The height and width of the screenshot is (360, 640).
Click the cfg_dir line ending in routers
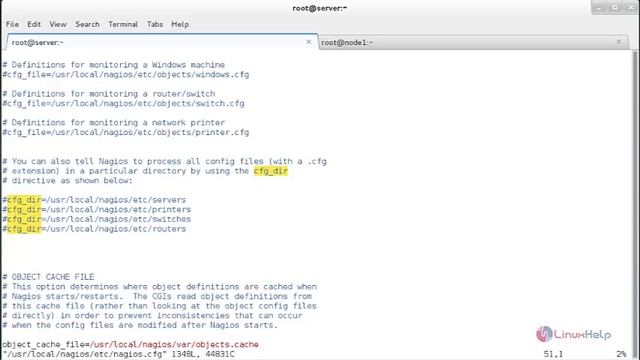(x=94, y=229)
